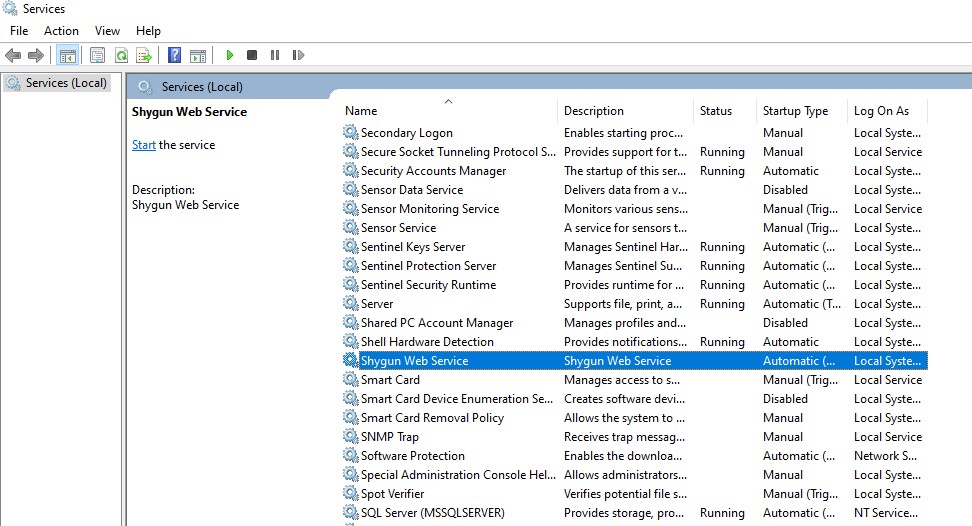972x526 pixels.
Task: Click the Start link for the service
Action: pos(143,145)
